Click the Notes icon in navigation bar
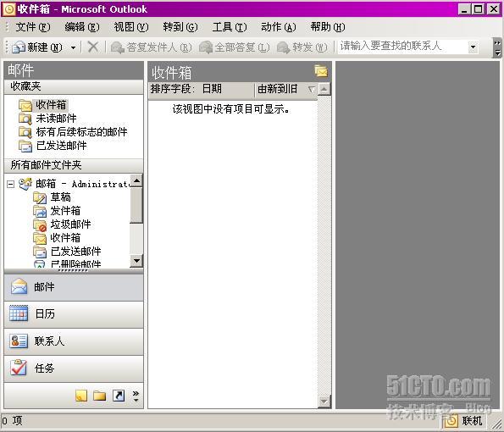This screenshot has width=504, height=432. tap(81, 396)
